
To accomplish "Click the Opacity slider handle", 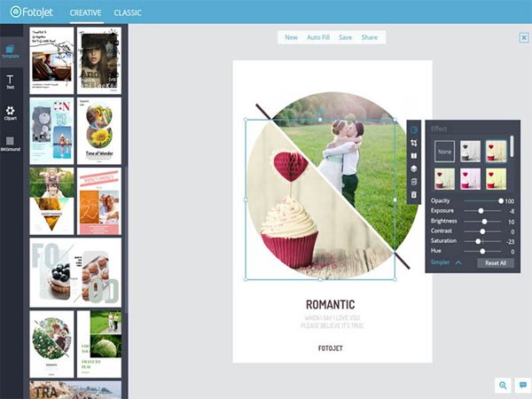I will 500,201.
